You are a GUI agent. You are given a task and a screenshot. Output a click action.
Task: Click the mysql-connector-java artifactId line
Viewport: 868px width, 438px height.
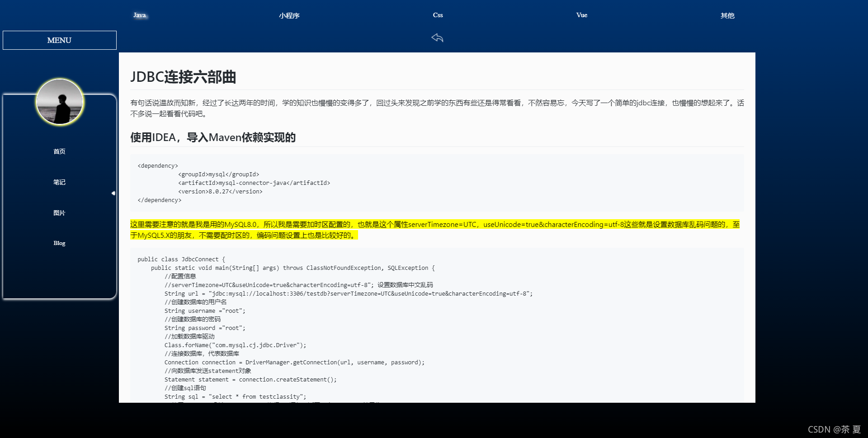point(254,183)
